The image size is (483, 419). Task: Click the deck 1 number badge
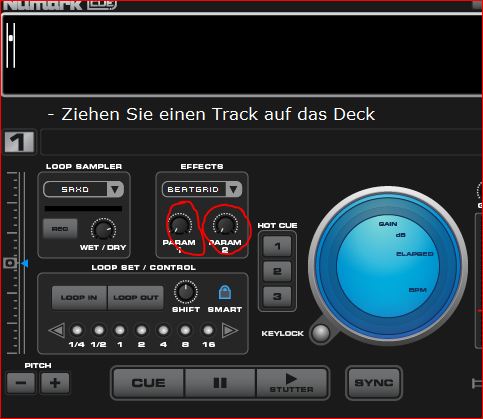click(20, 142)
